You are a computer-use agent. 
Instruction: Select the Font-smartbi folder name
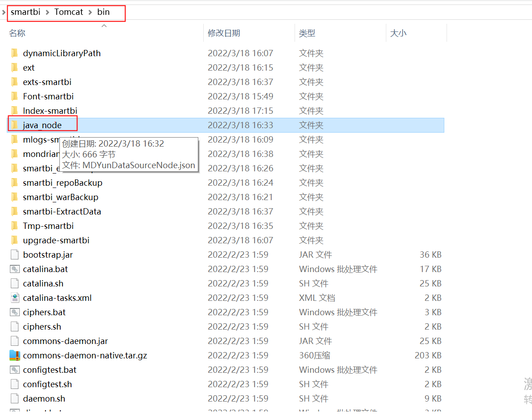tap(48, 96)
